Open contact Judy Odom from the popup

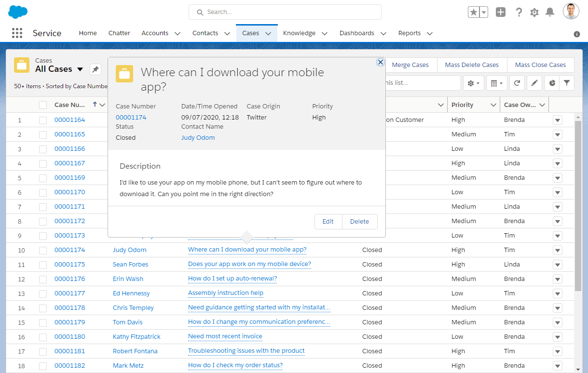tap(198, 137)
